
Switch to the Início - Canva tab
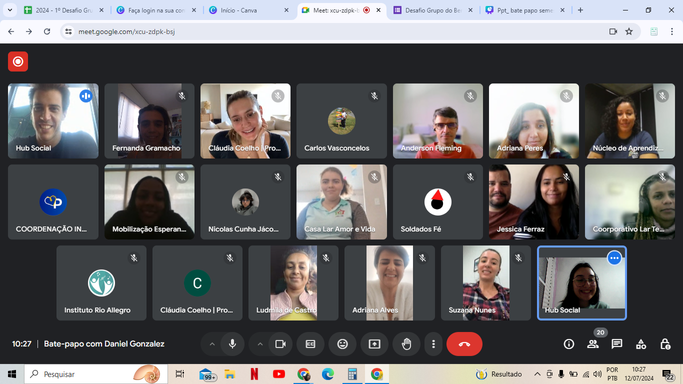tap(247, 10)
